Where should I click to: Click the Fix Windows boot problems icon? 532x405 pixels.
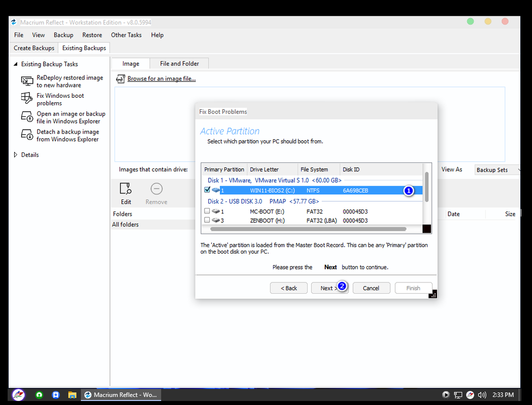(27, 99)
